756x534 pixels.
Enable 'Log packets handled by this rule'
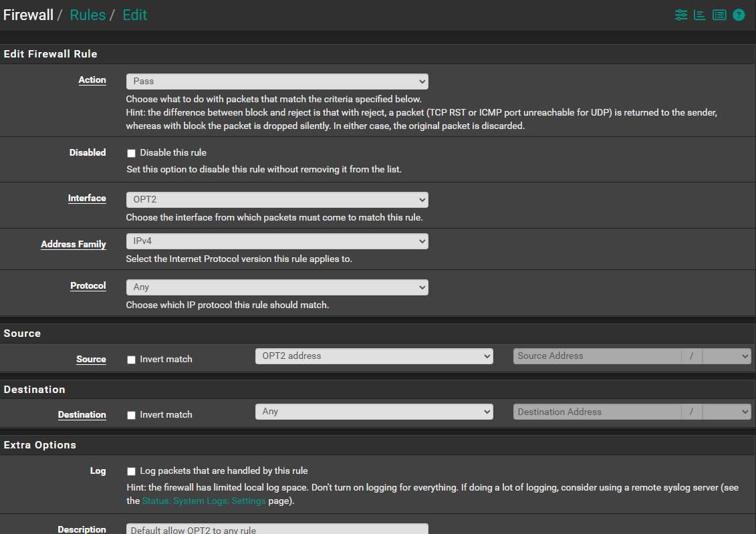[131, 471]
